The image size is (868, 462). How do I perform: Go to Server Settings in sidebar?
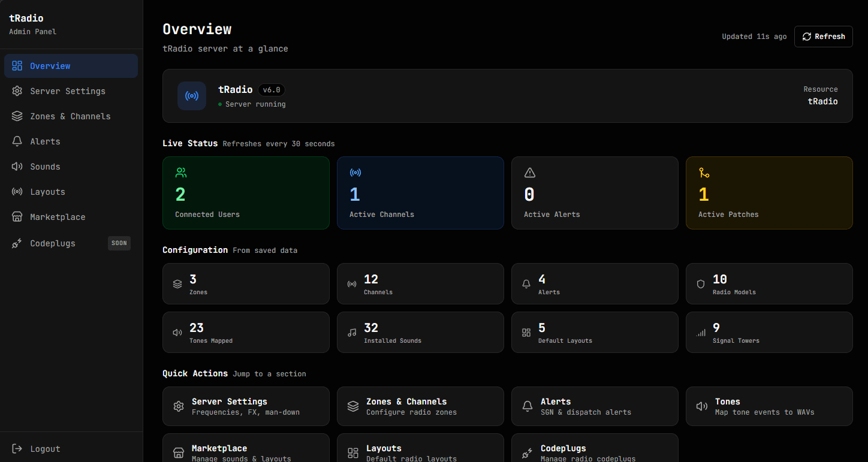coord(71,91)
